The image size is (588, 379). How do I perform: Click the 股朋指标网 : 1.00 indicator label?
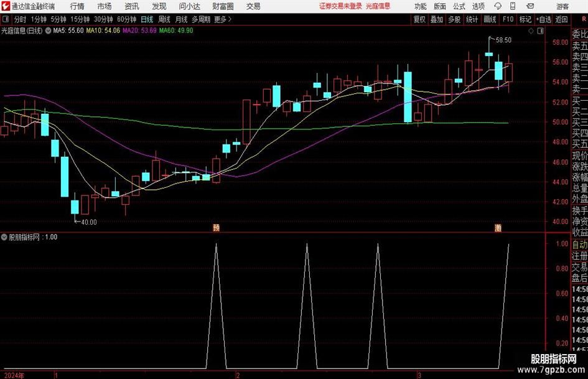(x=33, y=237)
